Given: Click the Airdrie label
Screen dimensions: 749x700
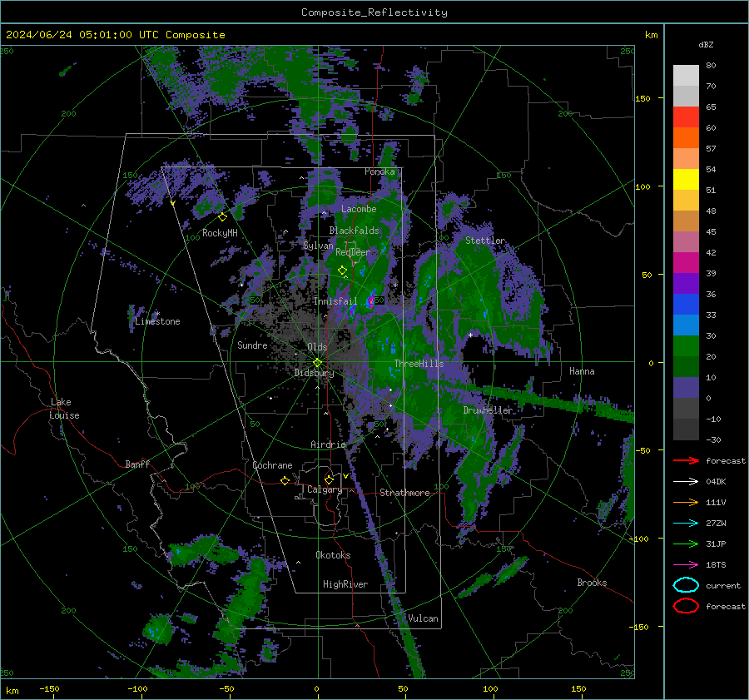Looking at the screenshot, I should pos(328,444).
